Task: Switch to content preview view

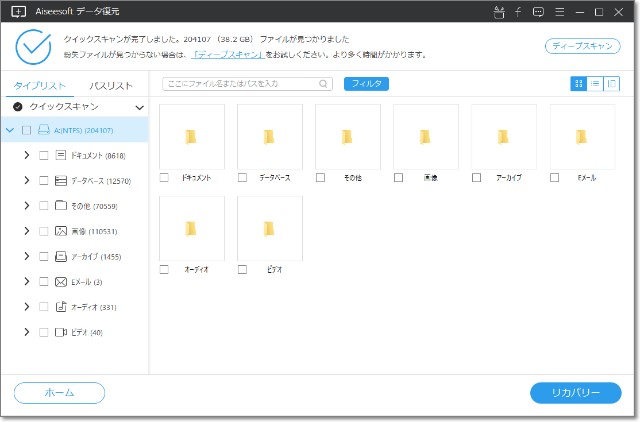Action: [612, 84]
